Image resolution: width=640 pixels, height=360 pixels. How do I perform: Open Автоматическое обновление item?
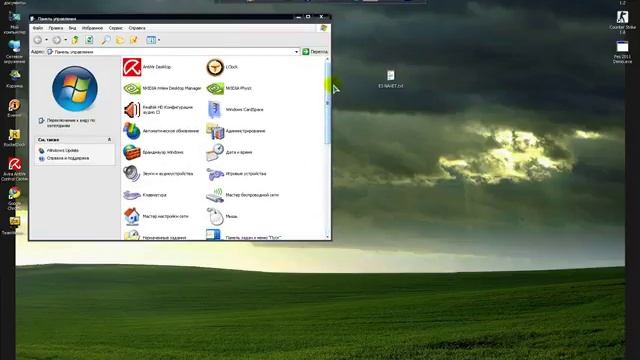click(161, 131)
